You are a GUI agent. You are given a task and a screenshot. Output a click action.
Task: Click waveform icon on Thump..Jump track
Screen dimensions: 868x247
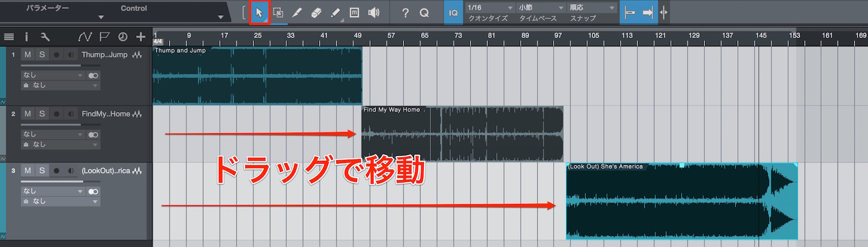[x=138, y=55]
